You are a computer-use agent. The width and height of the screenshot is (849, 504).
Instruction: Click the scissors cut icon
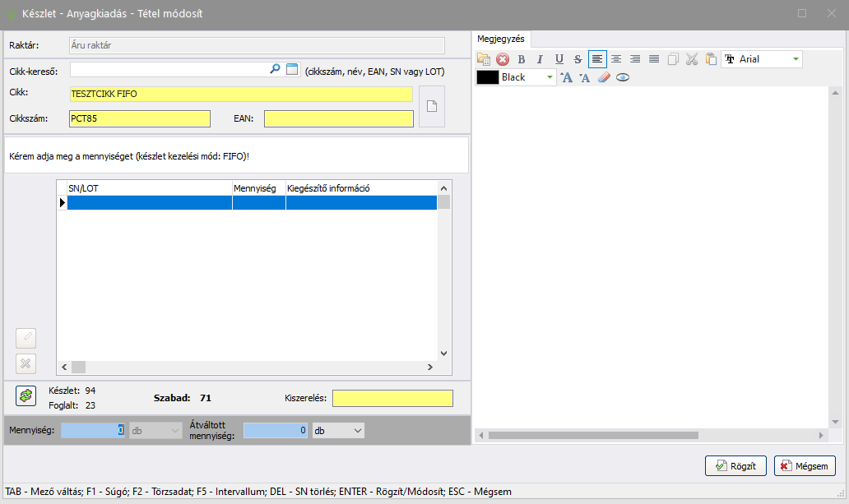coord(692,59)
